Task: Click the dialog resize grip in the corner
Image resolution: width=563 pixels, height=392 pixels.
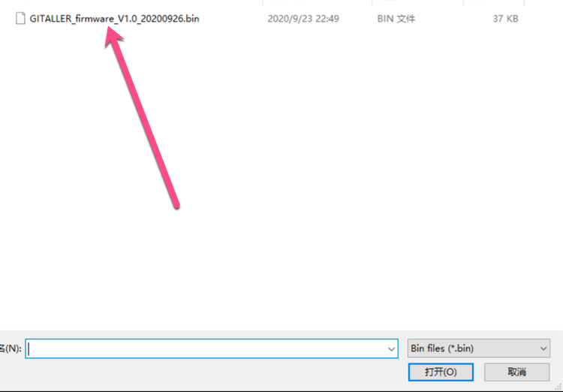Action: coord(557,387)
